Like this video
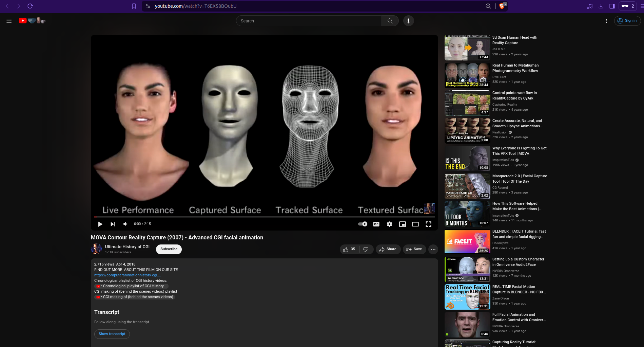Screen dimensions: 644x347 click(349, 249)
